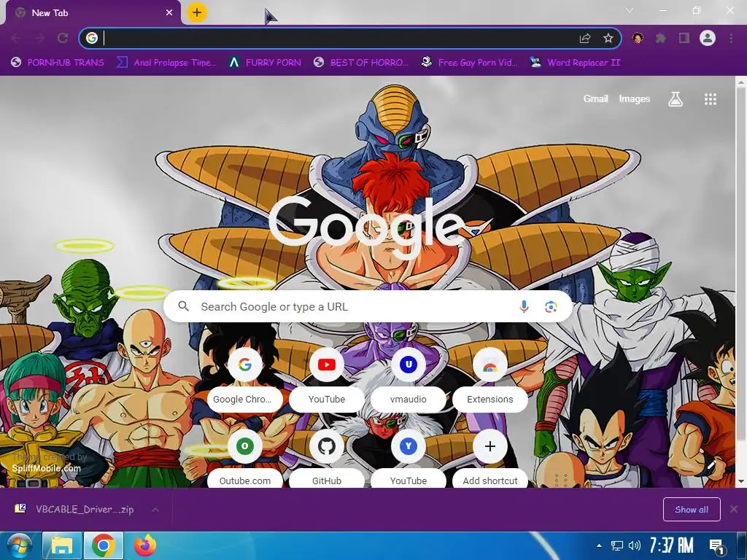The height and width of the screenshot is (560, 747).
Task: Open a new tab with the plus button
Action: [x=197, y=12]
